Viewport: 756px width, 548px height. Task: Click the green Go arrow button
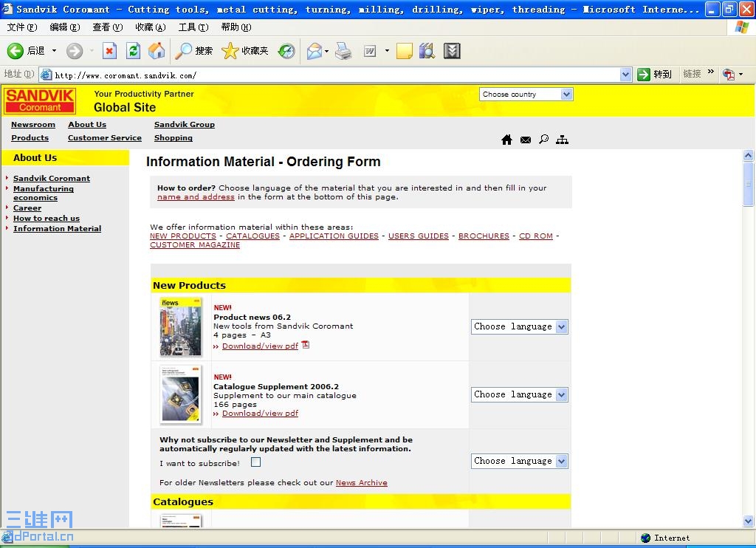(x=644, y=75)
